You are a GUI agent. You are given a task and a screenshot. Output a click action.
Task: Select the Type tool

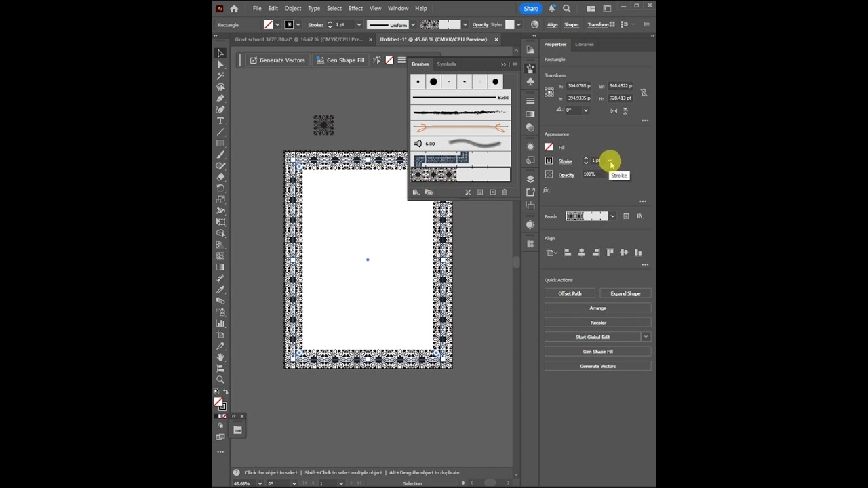pos(220,121)
